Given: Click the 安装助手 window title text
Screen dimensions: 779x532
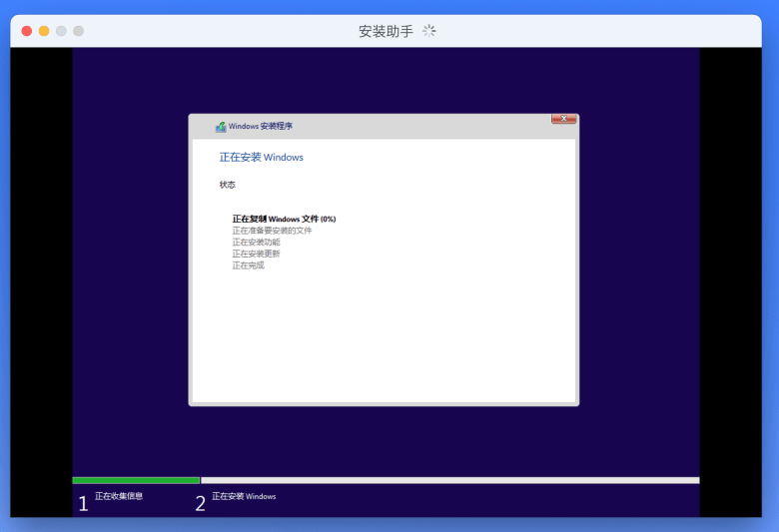Looking at the screenshot, I should coord(387,31).
